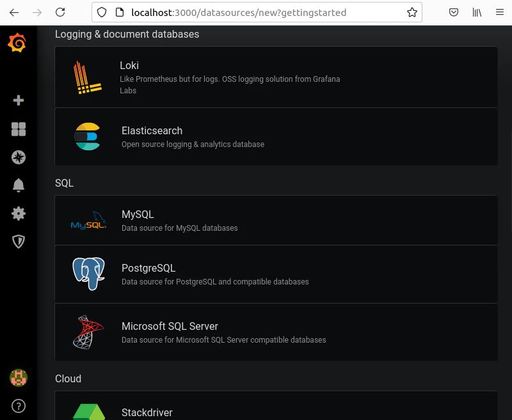Click the page vertical scrollbar

(510, 180)
